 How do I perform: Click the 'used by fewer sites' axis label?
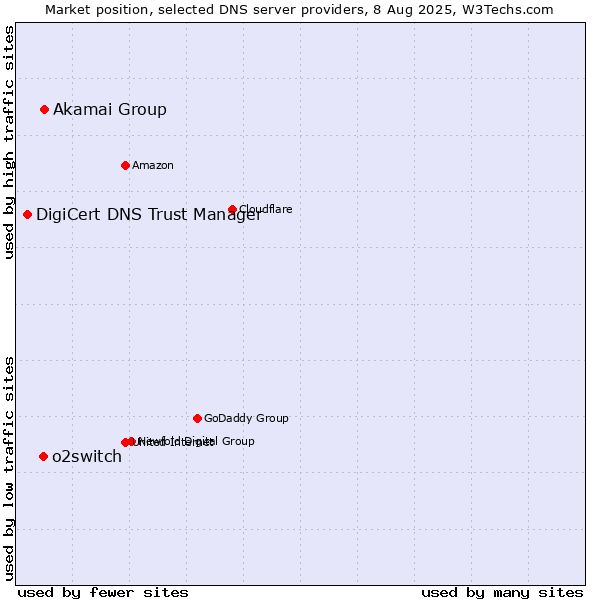pos(103,593)
